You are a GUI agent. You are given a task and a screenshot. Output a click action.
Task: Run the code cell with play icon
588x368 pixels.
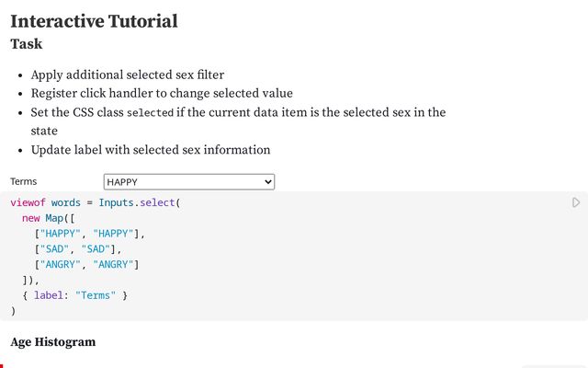(x=576, y=202)
